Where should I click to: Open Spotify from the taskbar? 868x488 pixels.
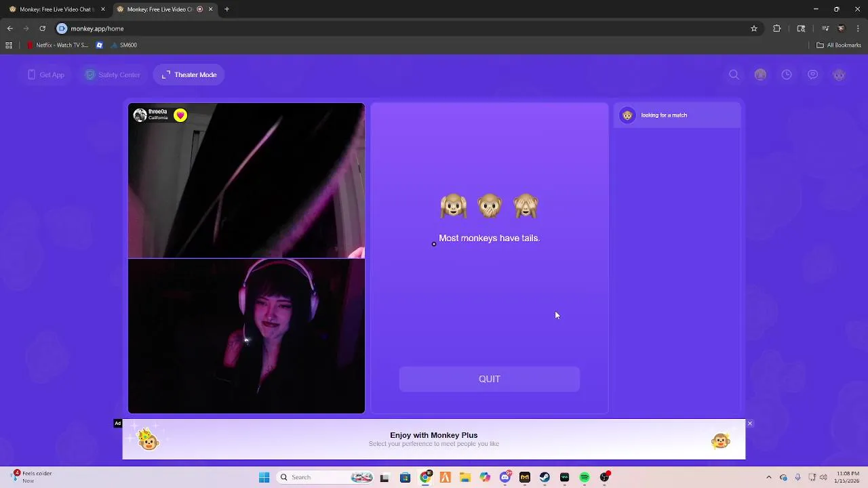coord(585,477)
